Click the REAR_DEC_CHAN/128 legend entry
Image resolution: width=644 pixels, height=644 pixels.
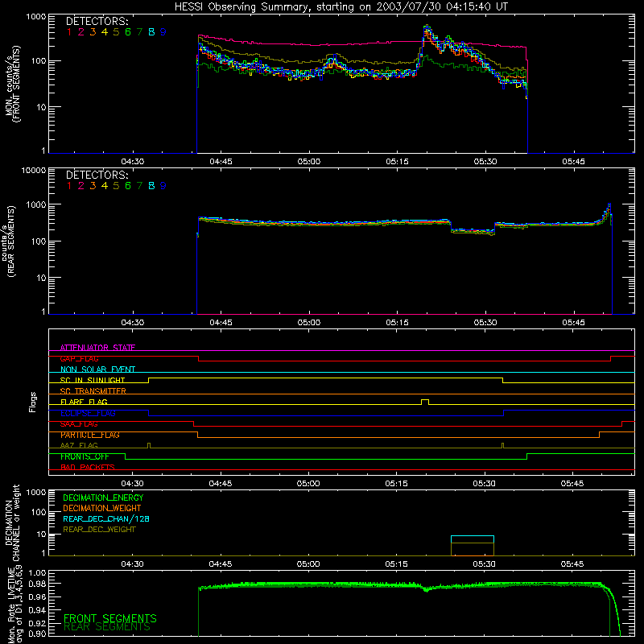pos(106,519)
